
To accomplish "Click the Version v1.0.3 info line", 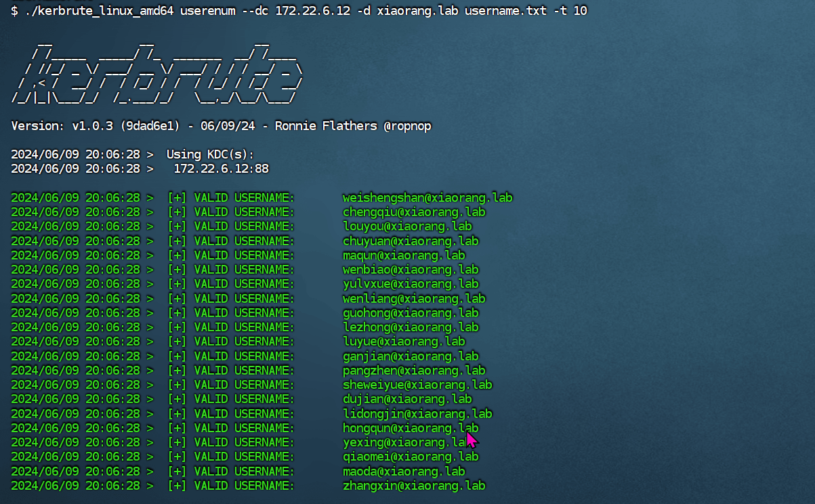I will pos(221,126).
